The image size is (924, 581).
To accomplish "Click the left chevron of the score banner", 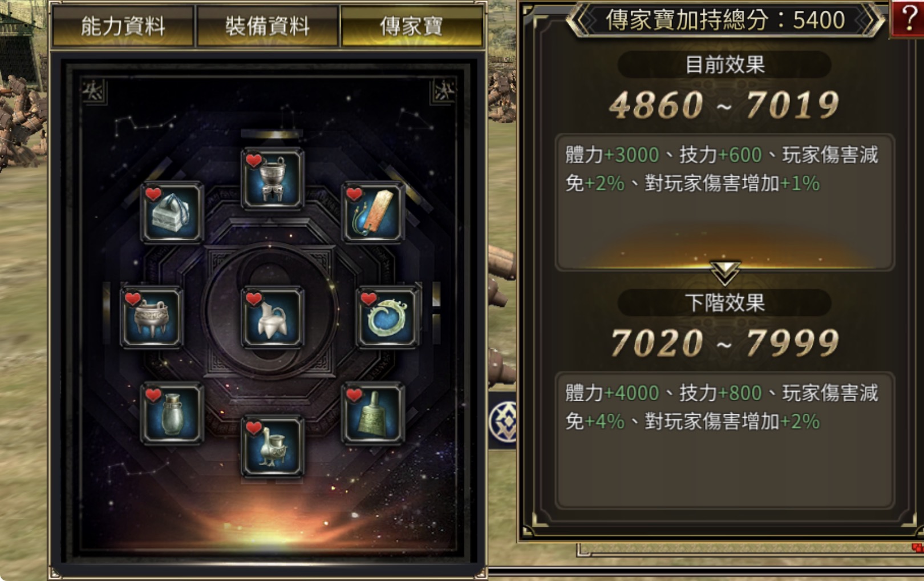I will (x=580, y=21).
